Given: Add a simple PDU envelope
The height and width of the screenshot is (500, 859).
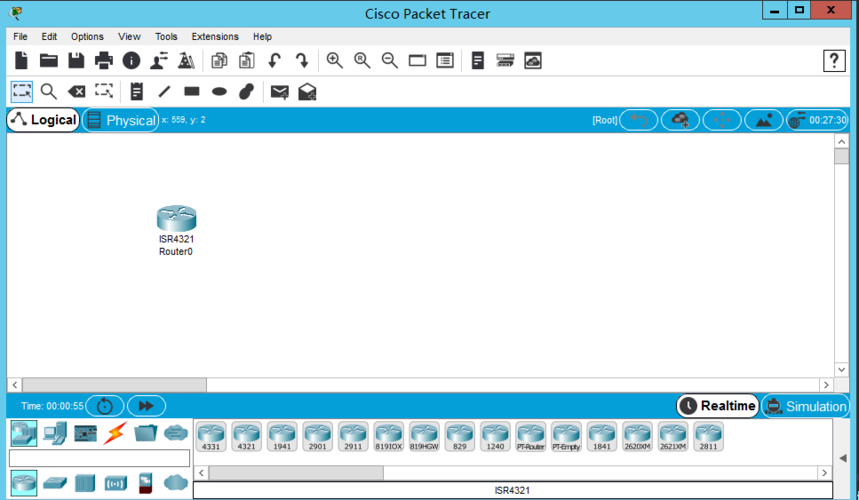Looking at the screenshot, I should click(x=279, y=91).
